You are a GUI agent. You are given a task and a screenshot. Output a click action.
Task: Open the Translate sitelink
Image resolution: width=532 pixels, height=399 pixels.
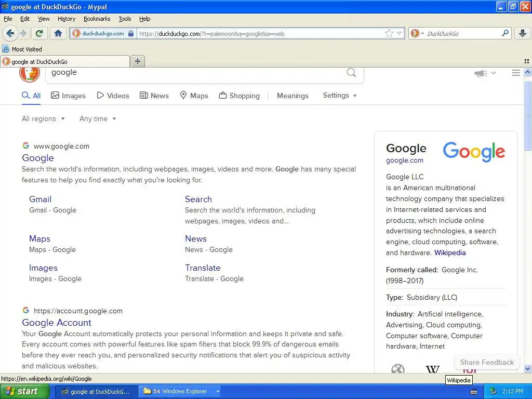203,268
